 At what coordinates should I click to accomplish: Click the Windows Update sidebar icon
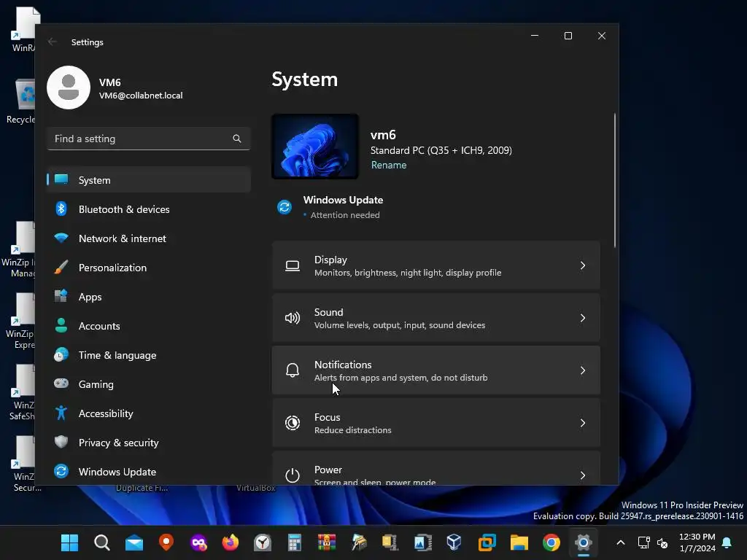(61, 471)
